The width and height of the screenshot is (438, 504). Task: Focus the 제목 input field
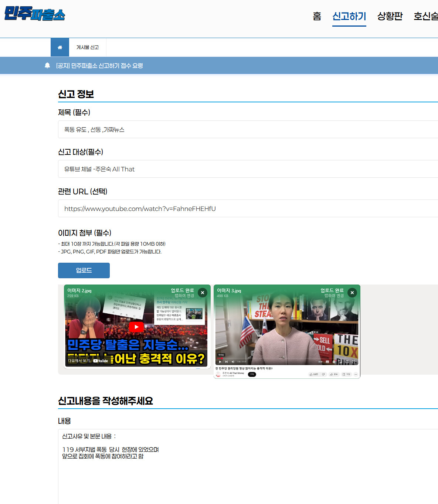pyautogui.click(x=248, y=130)
